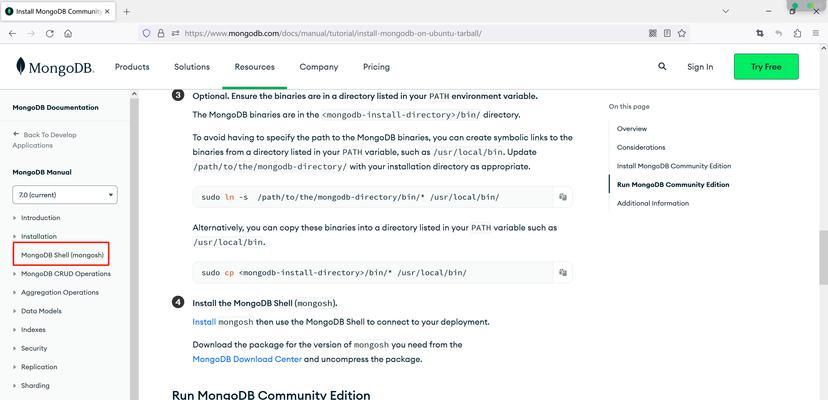Screen dimensions: 828x400
Task: Expand the Indexes section
Action: point(33,330)
